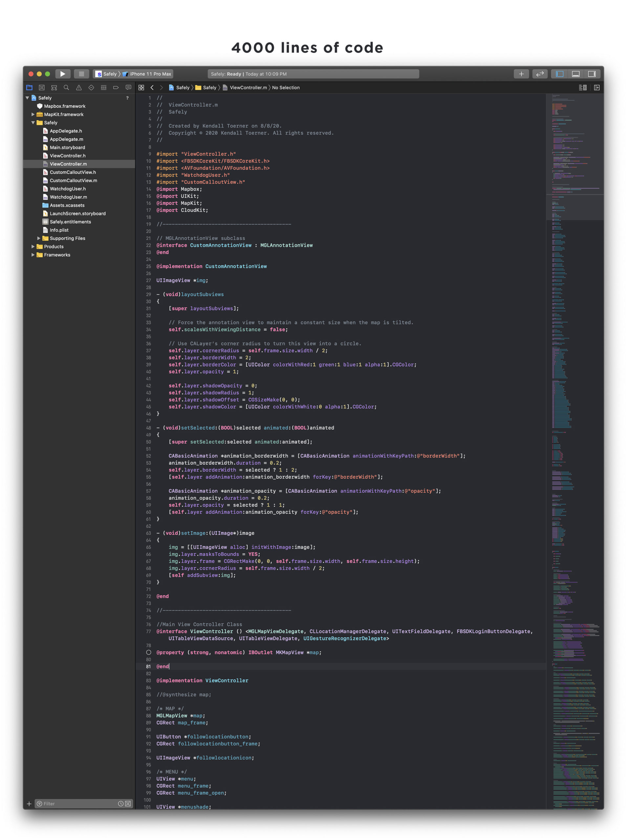Open the related items grid menu
Image resolution: width=627 pixels, height=840 pixels.
point(141,88)
